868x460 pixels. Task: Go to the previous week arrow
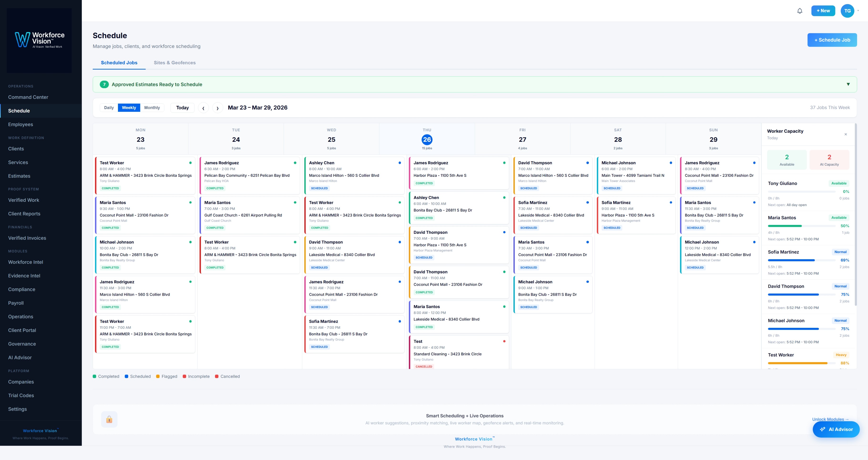(x=203, y=108)
